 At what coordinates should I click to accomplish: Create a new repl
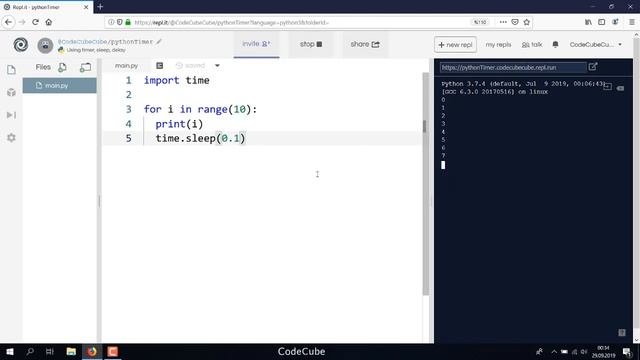pos(455,45)
